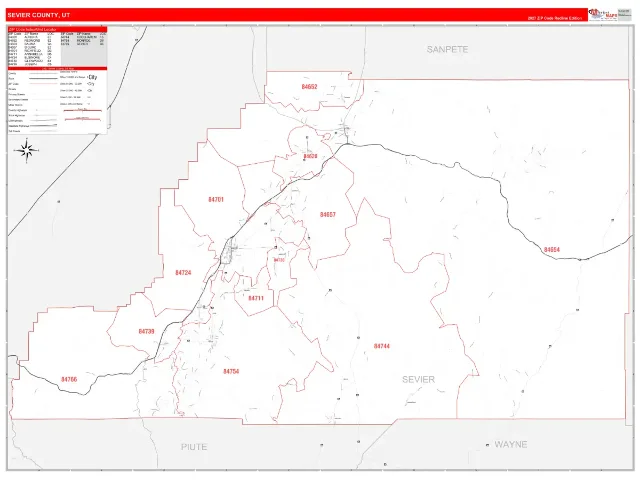Screen dimensions: 640x480
Task: Select ZIP code 84739 label
Action: tap(146, 331)
